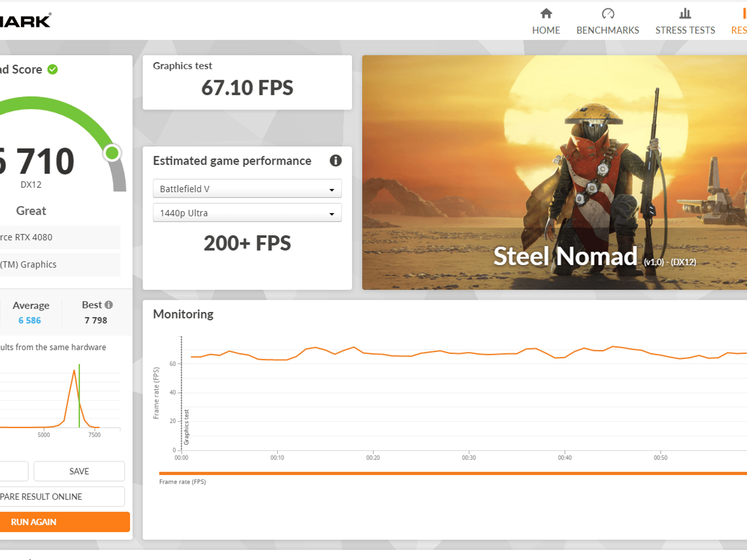Click the RUN AGAIN button

point(65,522)
